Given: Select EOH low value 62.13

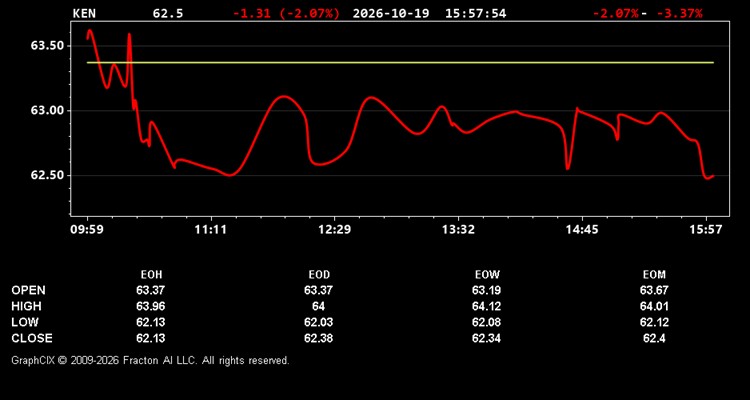Looking at the screenshot, I should 151,322.
